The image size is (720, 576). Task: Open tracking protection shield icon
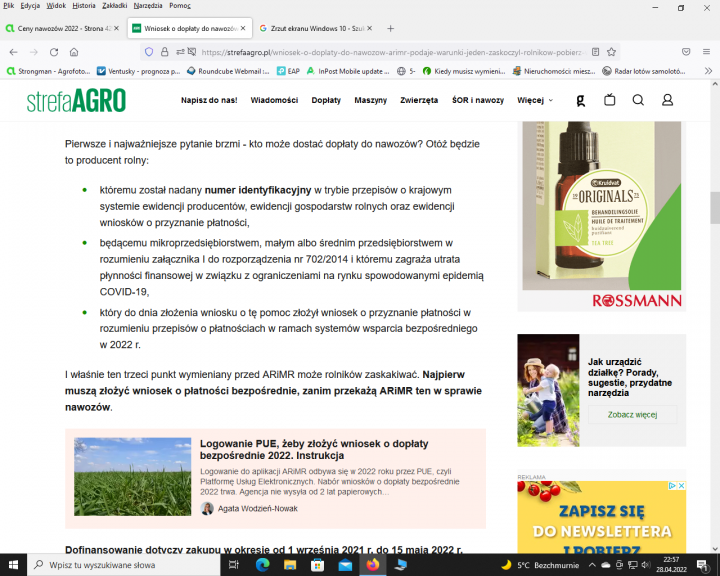click(149, 52)
